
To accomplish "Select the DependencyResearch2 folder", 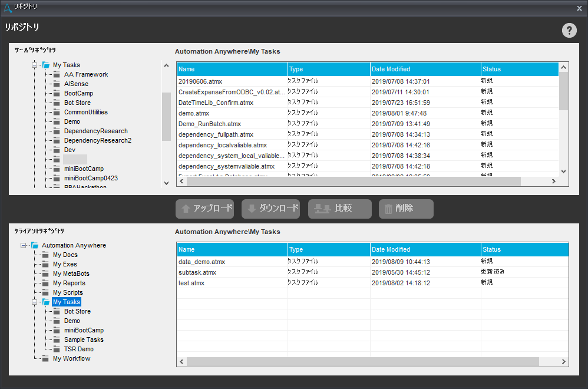I will click(x=97, y=141).
